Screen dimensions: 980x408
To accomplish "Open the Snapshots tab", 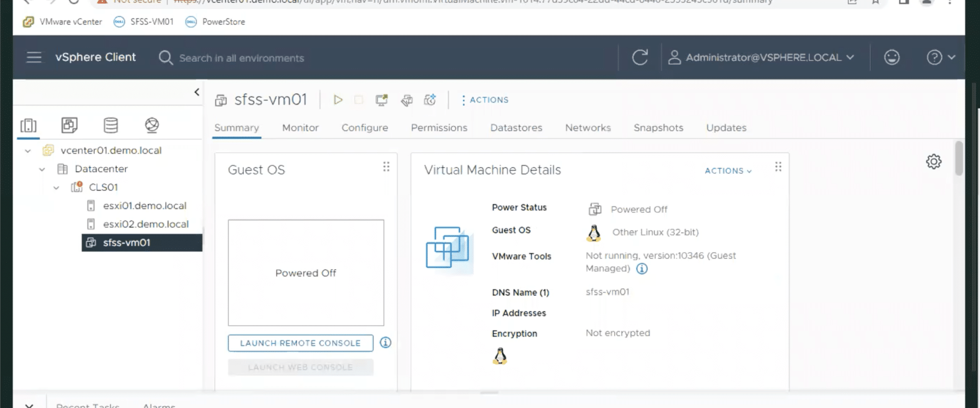I will [x=658, y=128].
